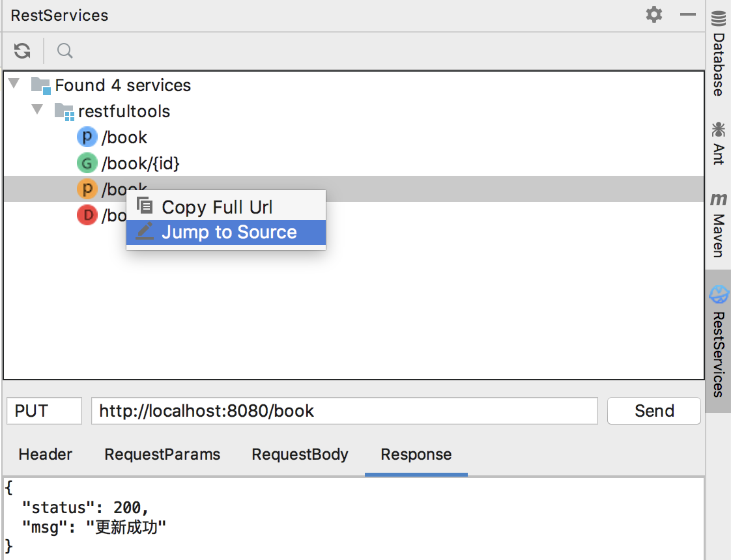Collapse the restfultools module node
731x560 pixels.
point(38,110)
